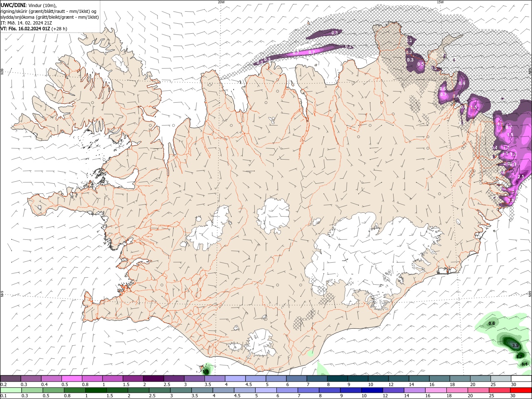Screen dimensions: 532x399
Task: Select the 'IT: Mið. 14. 02. 2024 21Z' line
Action: [x=26, y=23]
